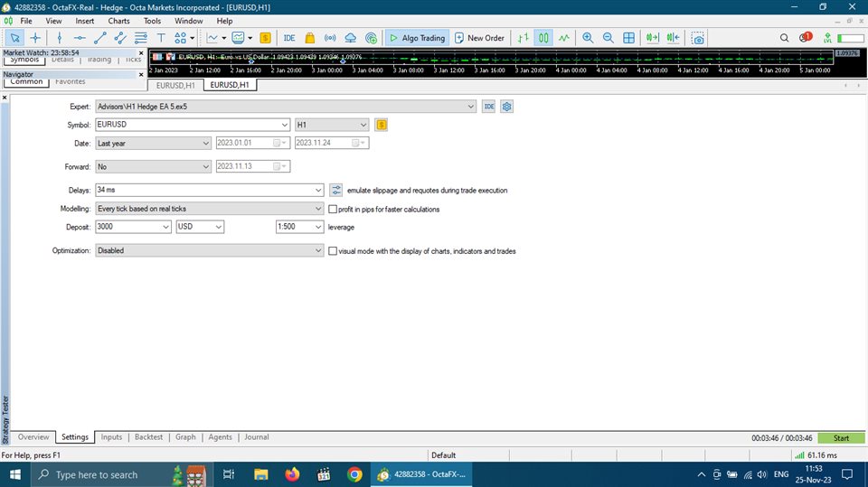This screenshot has height=487, width=868.
Task: Click the green LVL icon
Action: [x=827, y=38]
